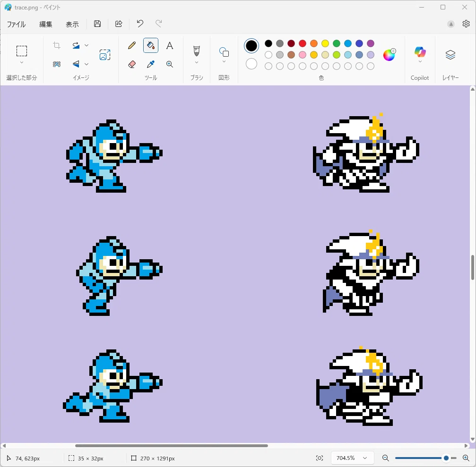The height and width of the screenshot is (467, 476).
Task: Open the 表示 menu
Action: point(72,24)
